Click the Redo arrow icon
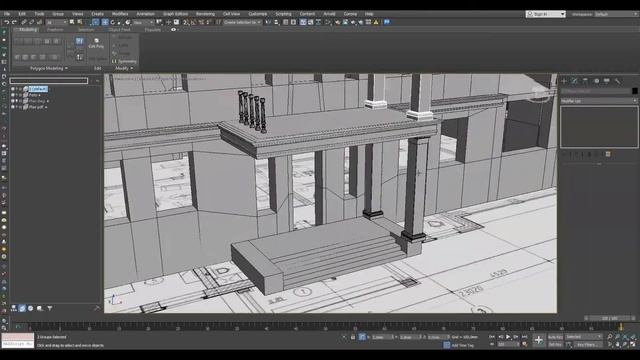640x360 pixels. tap(14, 22)
